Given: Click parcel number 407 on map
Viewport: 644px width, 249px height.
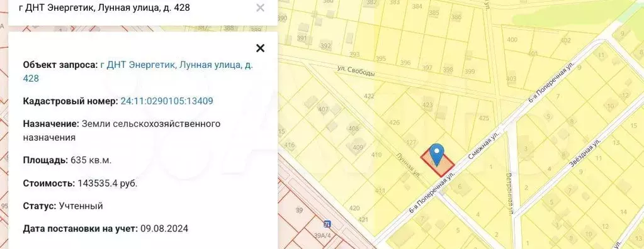Looking at the screenshot, I should (x=323, y=109).
